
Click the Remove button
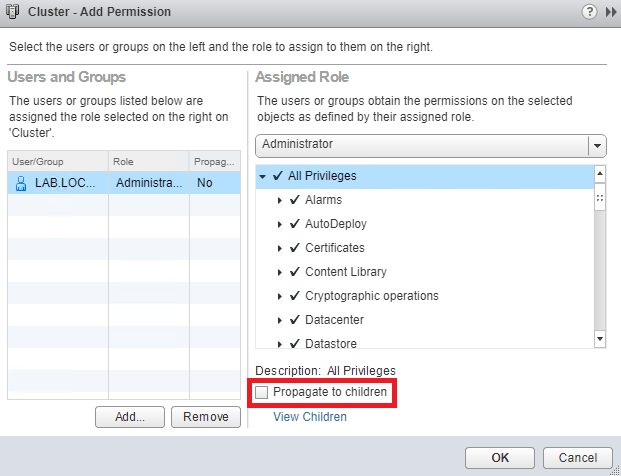[x=206, y=417]
